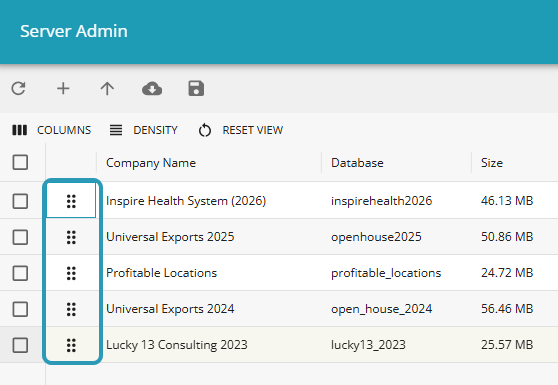
Task: Click the save disk icon
Action: click(x=196, y=89)
